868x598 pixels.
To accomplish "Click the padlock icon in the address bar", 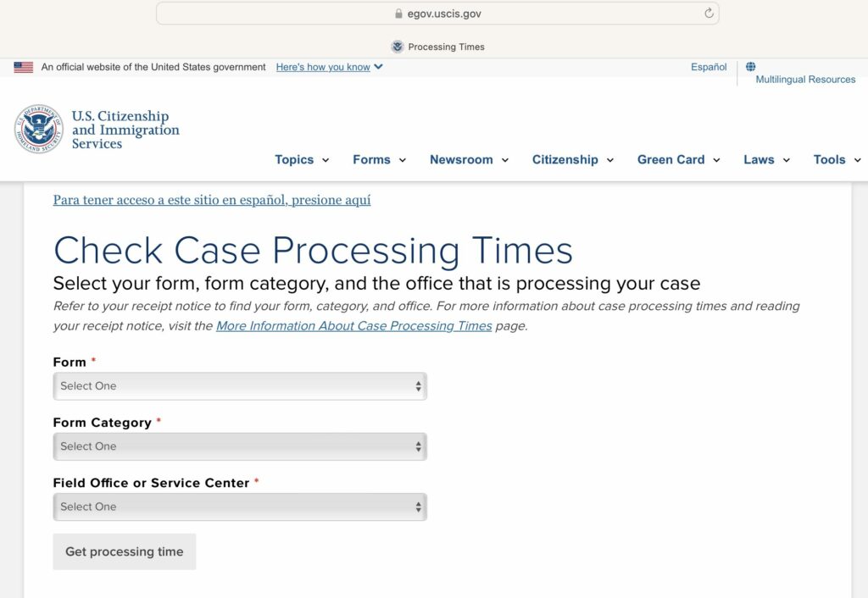I will pos(397,13).
